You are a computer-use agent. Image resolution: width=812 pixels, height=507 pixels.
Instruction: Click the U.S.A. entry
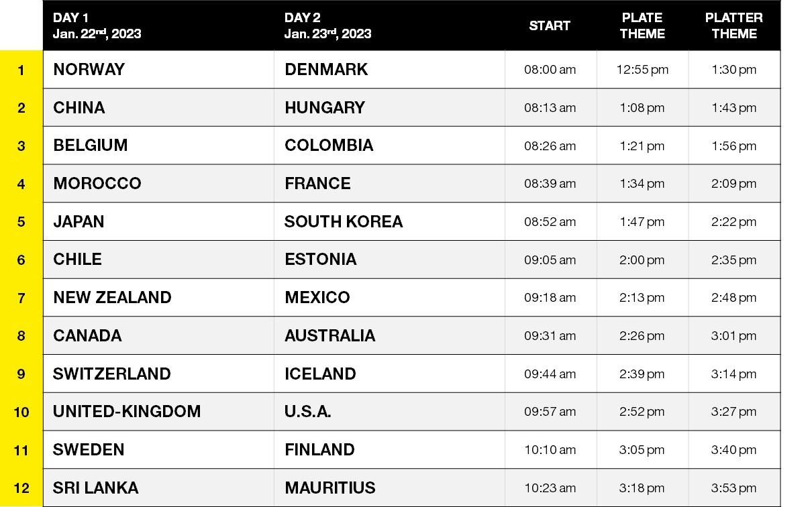click(x=308, y=411)
